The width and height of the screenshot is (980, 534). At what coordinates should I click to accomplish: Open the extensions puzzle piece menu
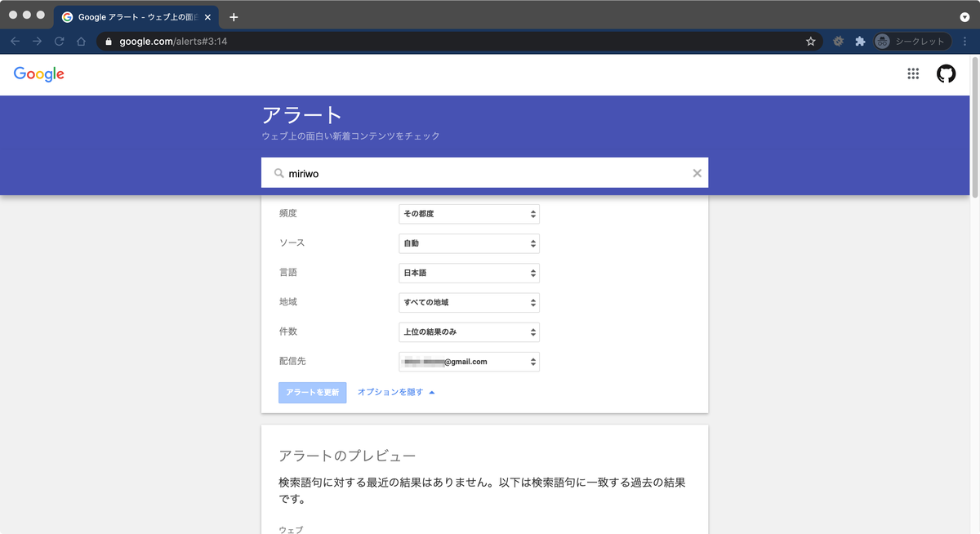point(860,41)
